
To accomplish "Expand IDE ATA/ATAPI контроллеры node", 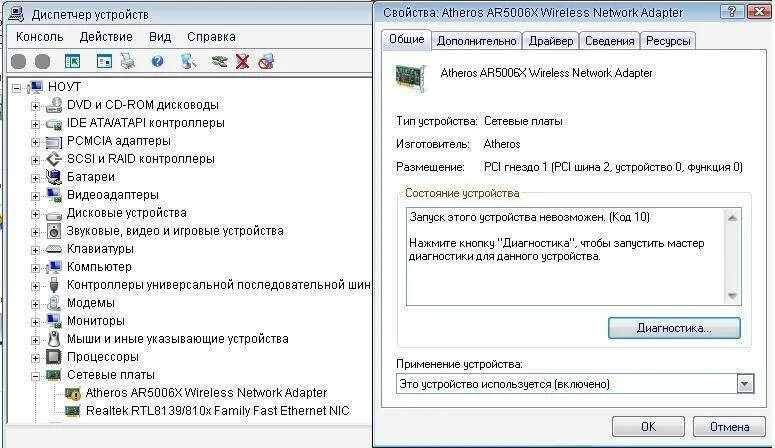I will tap(35, 124).
